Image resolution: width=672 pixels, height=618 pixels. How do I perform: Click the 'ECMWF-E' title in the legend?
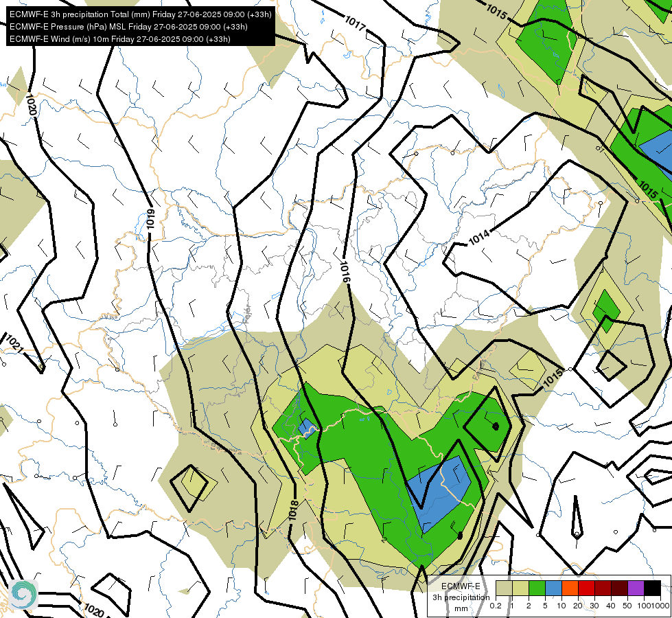461,586
